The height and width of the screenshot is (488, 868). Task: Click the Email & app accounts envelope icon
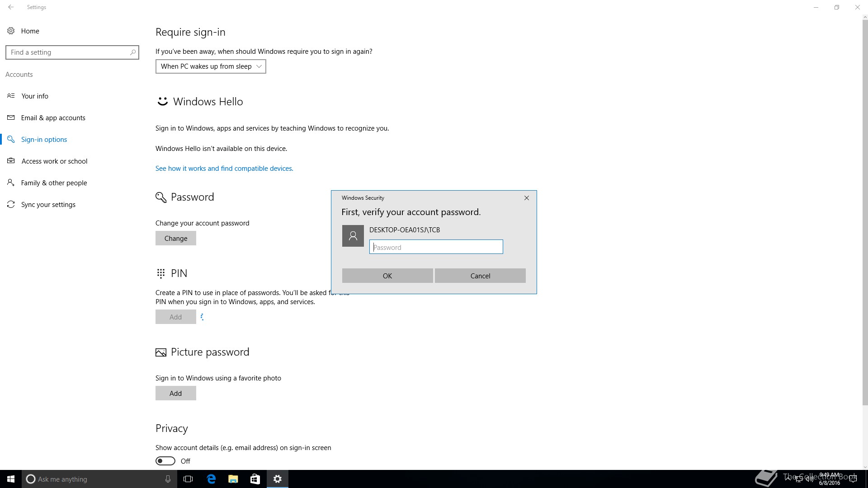point(11,117)
